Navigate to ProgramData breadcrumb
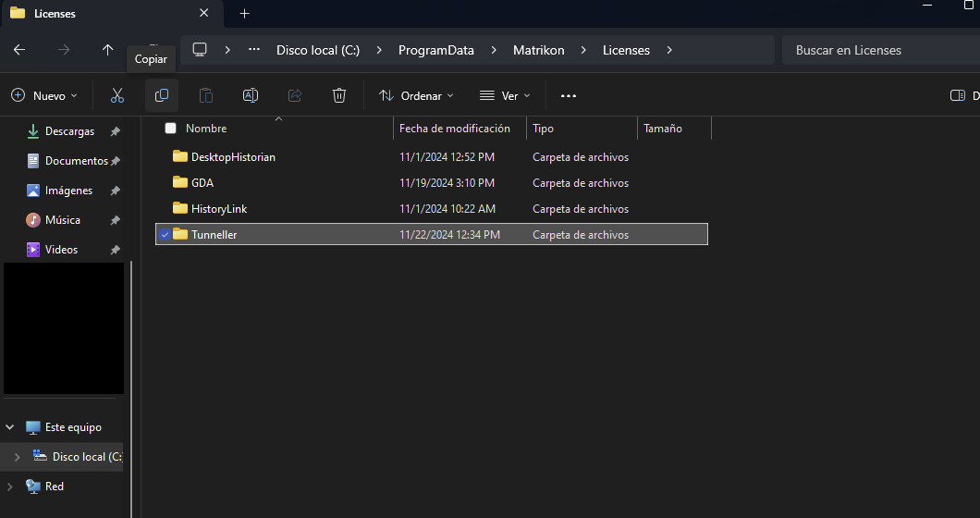This screenshot has width=980, height=518. [x=436, y=50]
